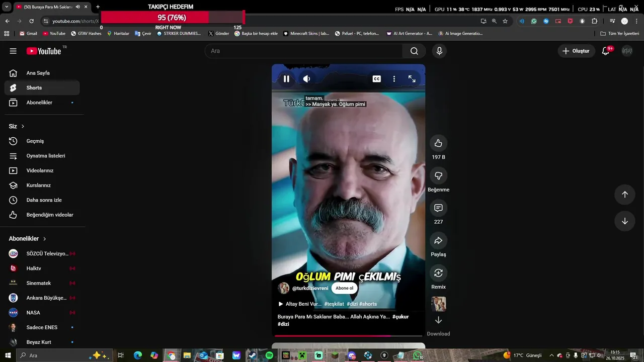
Task: Open the YouTube account avatar menu
Action: 627,51
